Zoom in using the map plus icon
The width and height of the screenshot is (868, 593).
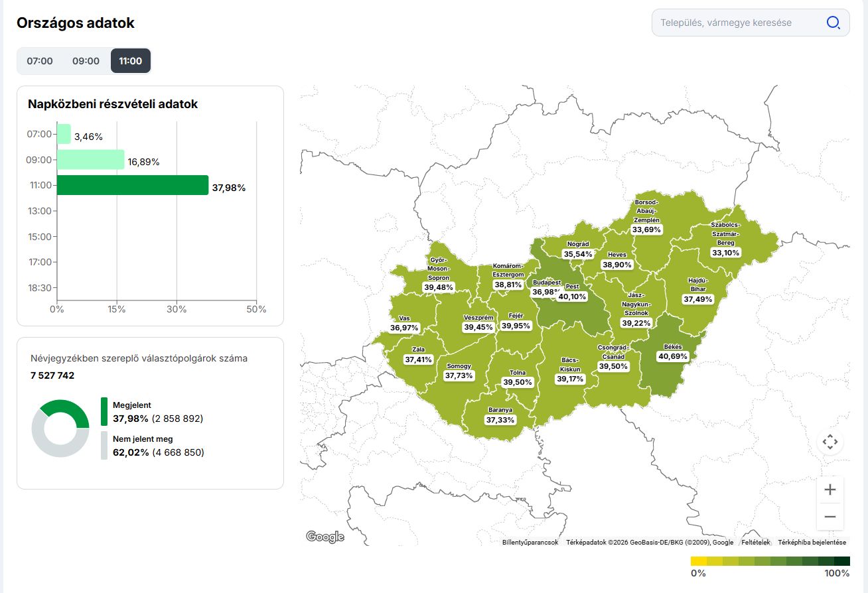pyautogui.click(x=830, y=489)
